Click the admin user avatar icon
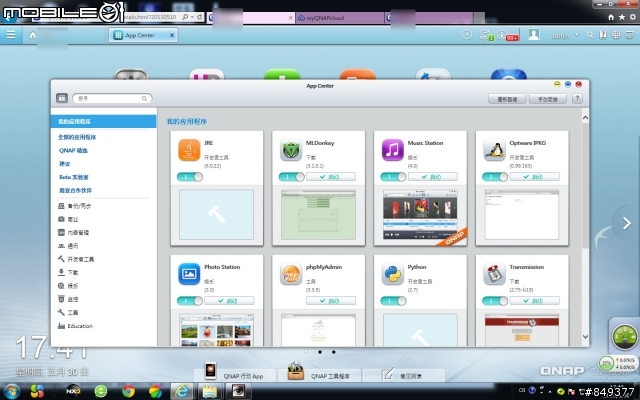The image size is (640, 400). tap(533, 35)
